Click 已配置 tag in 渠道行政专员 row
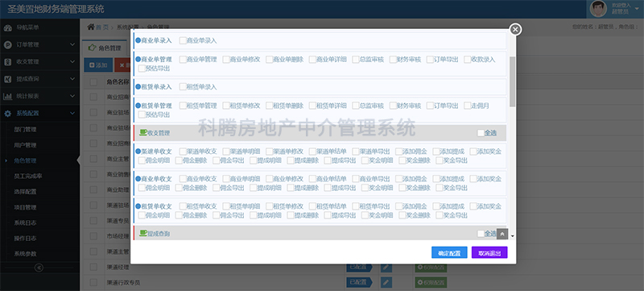 (359, 282)
